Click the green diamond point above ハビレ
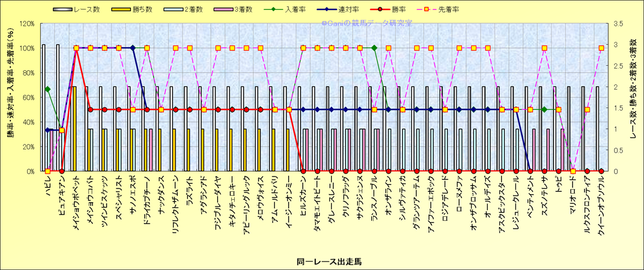Screen dimensions: 644x270 (x=48, y=89)
